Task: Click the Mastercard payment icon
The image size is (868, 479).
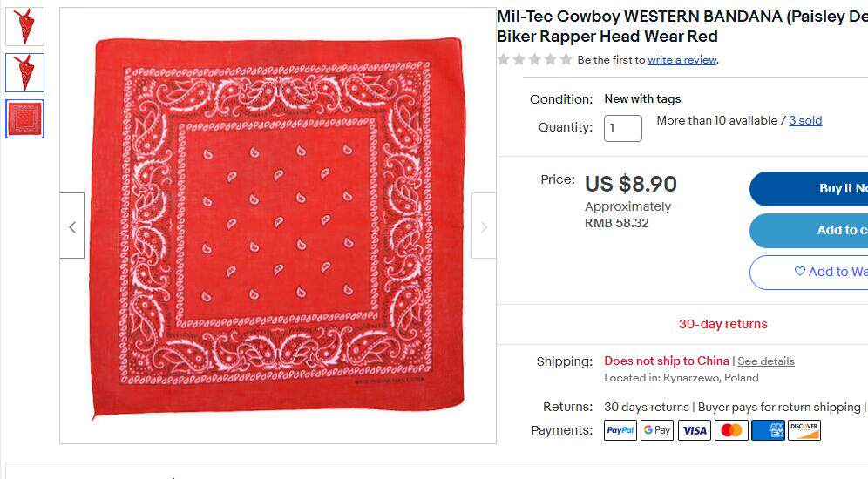Action: point(731,429)
